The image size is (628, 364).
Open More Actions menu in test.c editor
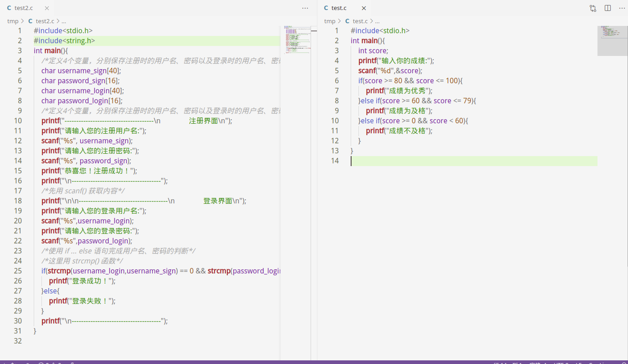(x=622, y=8)
